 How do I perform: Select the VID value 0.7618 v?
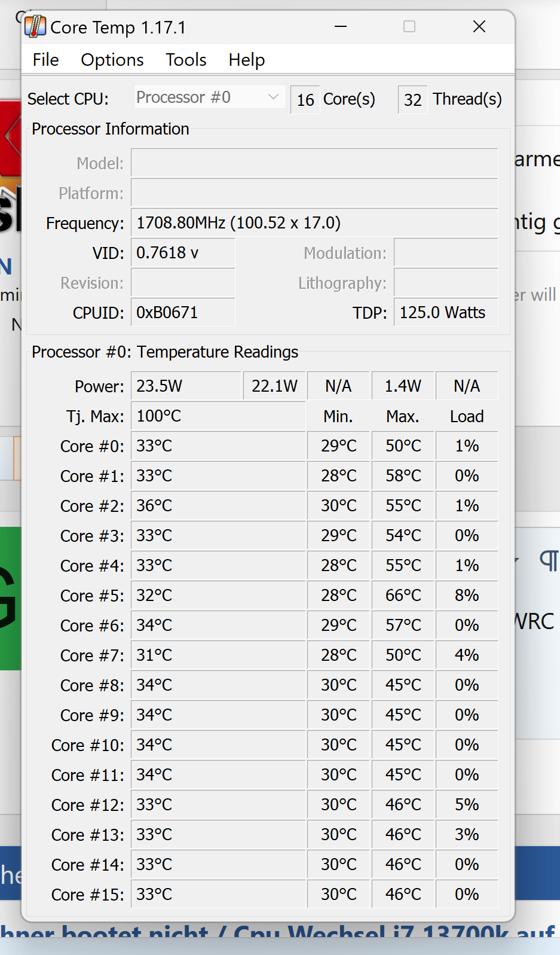coord(183,253)
